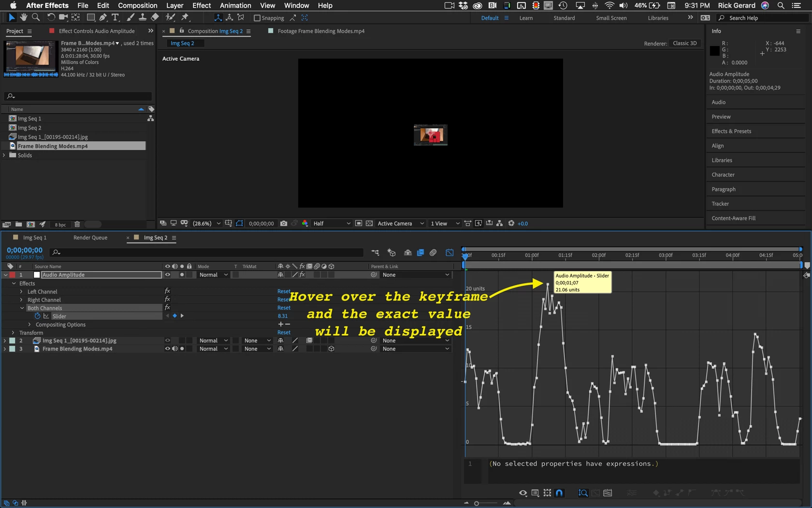Click the macOS Spotlight search icon

click(x=781, y=5)
